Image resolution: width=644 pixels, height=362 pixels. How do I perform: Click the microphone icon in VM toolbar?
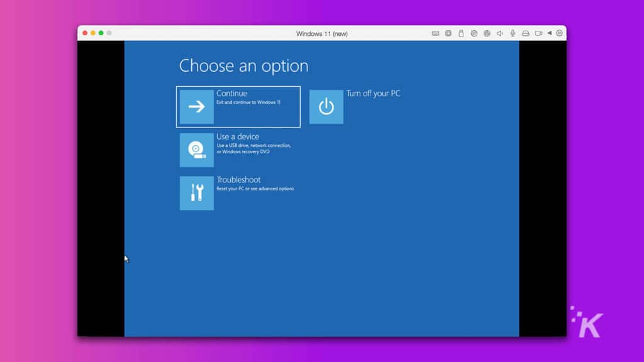pyautogui.click(x=513, y=34)
